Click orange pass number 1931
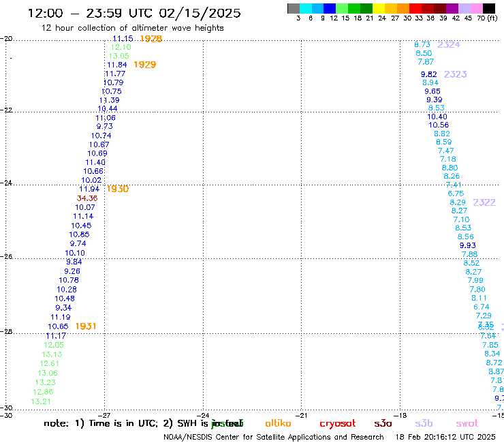 pyautogui.click(x=86, y=326)
